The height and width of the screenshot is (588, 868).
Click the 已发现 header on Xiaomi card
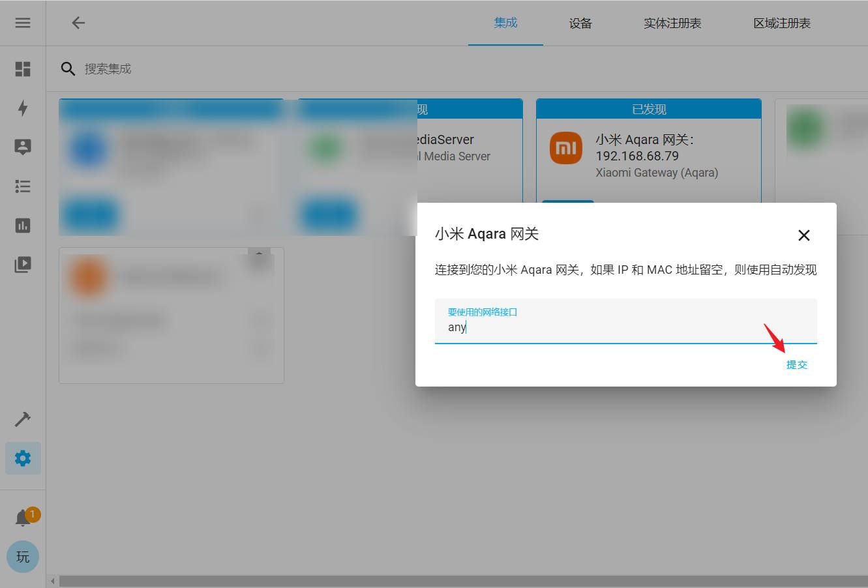point(649,110)
